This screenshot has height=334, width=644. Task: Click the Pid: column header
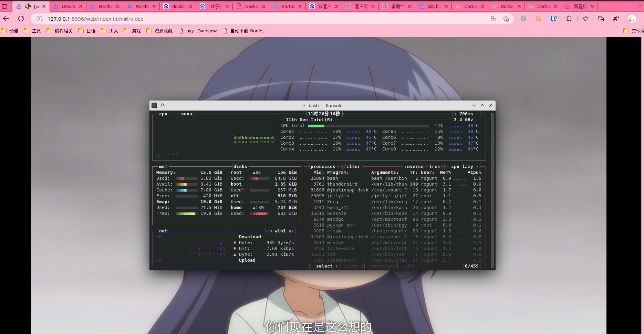click(319, 173)
